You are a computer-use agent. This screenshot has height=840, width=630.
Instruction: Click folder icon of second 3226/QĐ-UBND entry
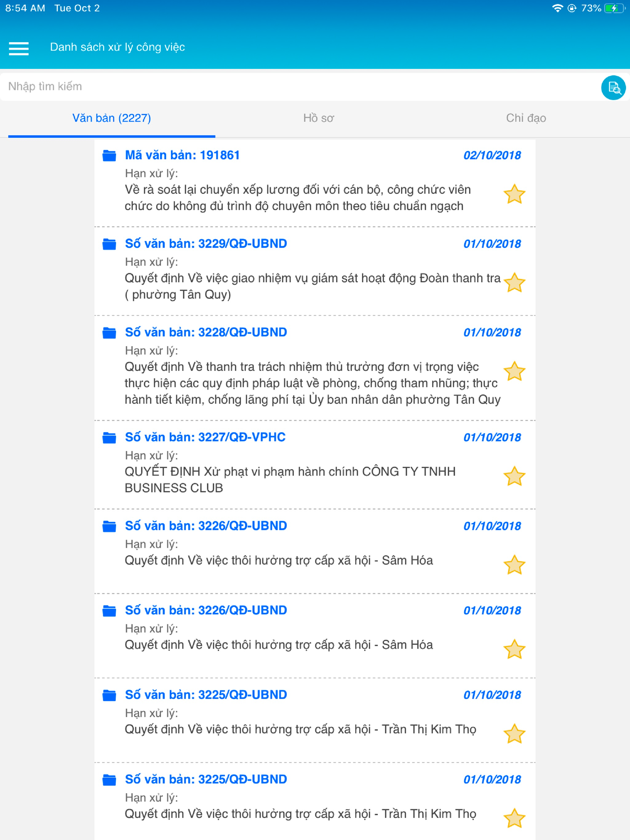click(110, 611)
